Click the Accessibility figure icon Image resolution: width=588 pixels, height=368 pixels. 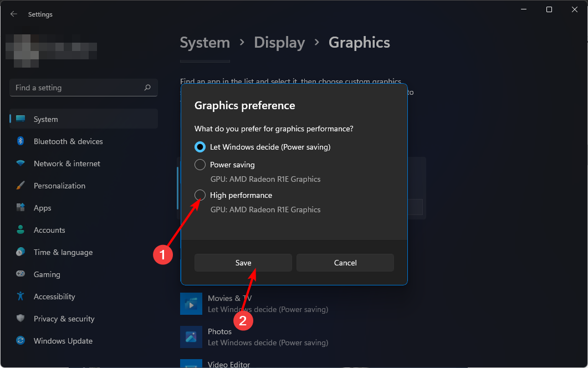(21, 296)
